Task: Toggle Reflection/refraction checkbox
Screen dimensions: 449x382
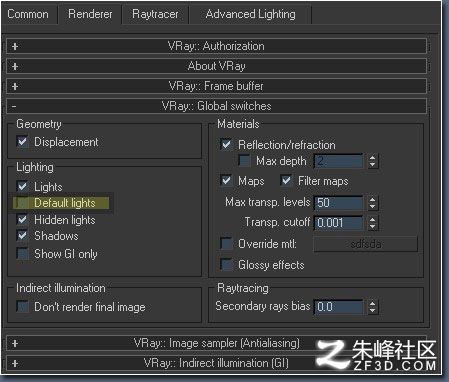Action: 226,145
